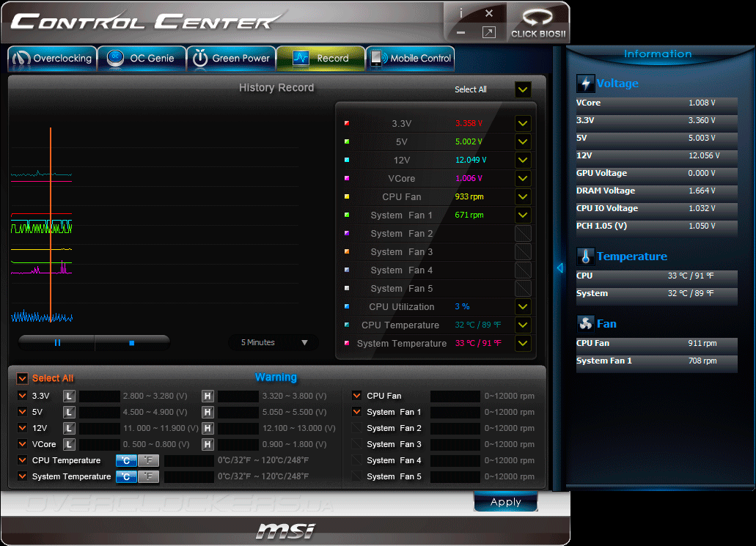Uncheck the System Fan 1 warning checkbox
This screenshot has width=756, height=546.
click(x=357, y=412)
